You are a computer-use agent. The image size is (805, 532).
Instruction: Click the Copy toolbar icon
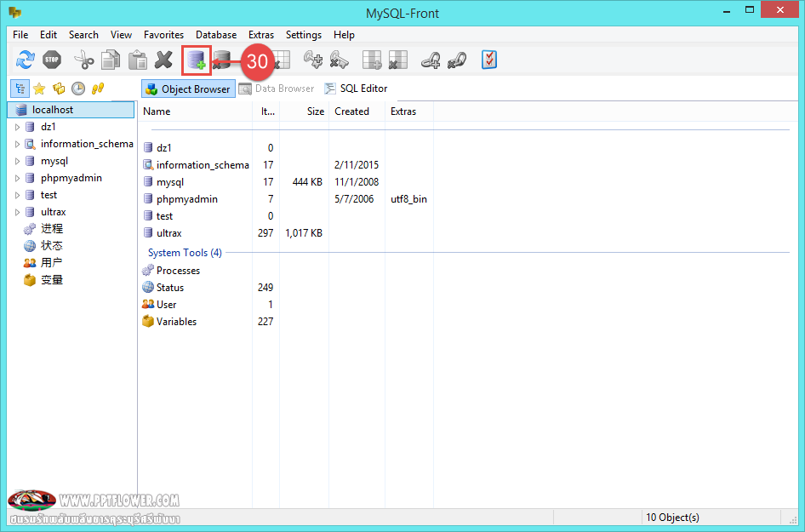tap(111, 60)
